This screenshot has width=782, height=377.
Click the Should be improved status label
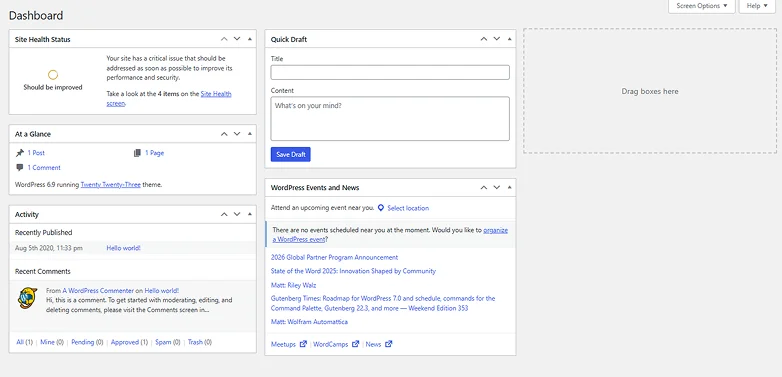coord(53,87)
